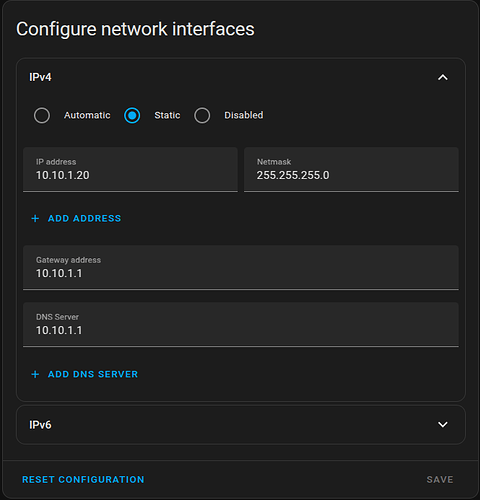Click the Static option label text
The image size is (480, 500).
tap(167, 115)
